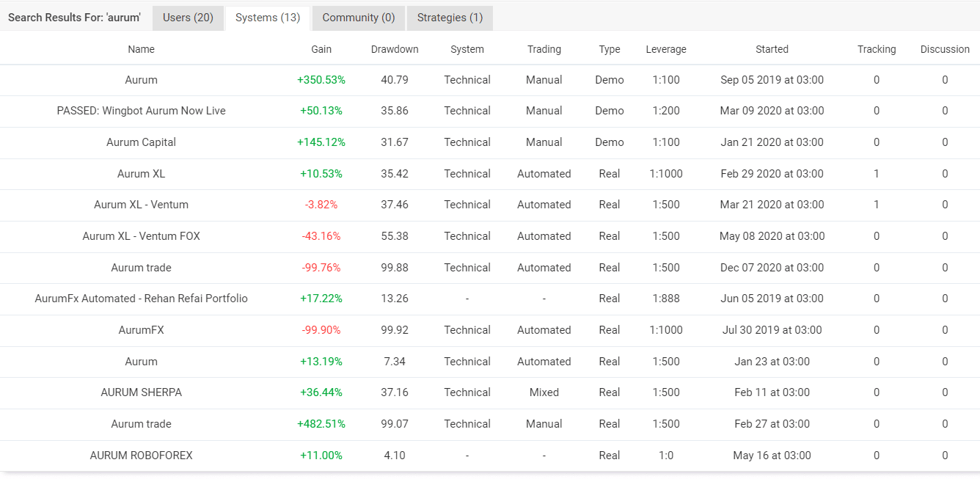Open Aurum XL system with +10.53% gain
Image resolution: width=980 pixels, height=479 pixels.
(142, 174)
